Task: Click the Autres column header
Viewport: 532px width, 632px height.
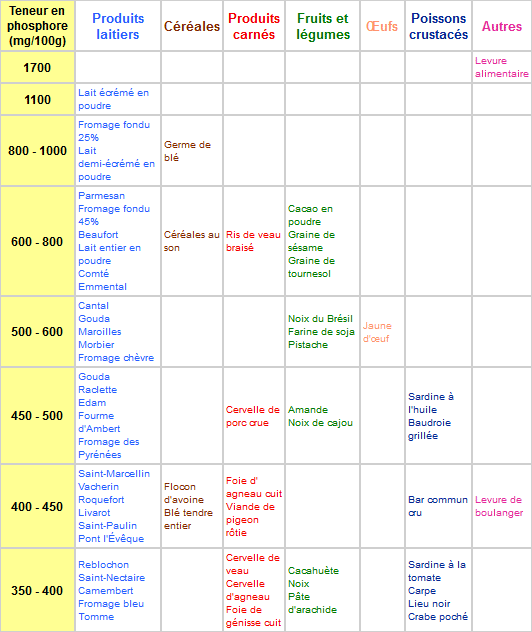Action: click(502, 26)
